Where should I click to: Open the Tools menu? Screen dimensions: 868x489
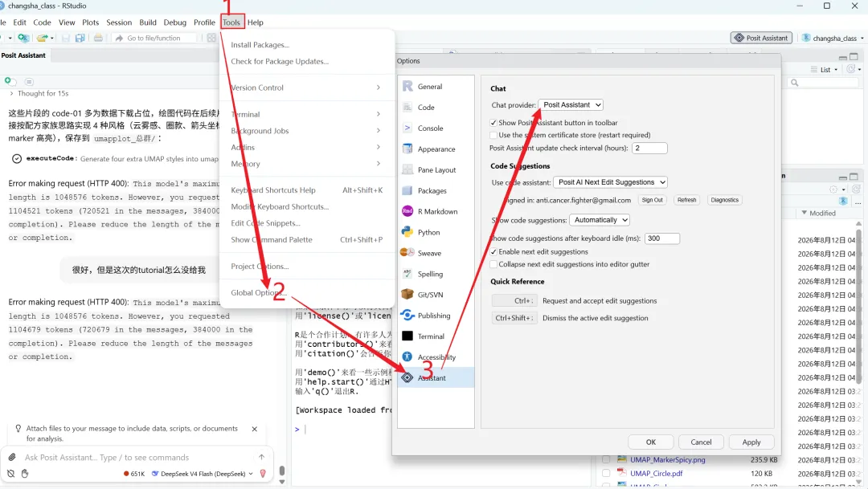pyautogui.click(x=231, y=22)
